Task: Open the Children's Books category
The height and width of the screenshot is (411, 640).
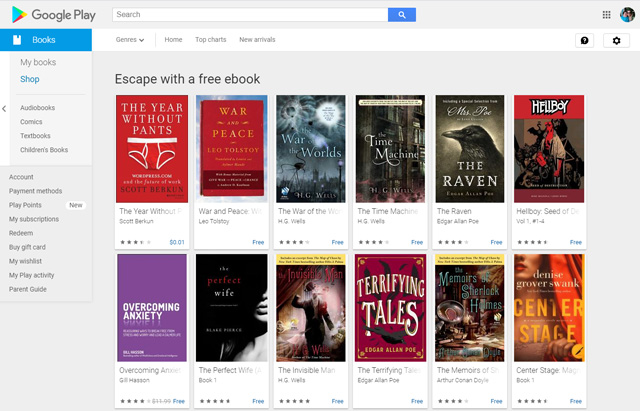Action: tap(44, 150)
